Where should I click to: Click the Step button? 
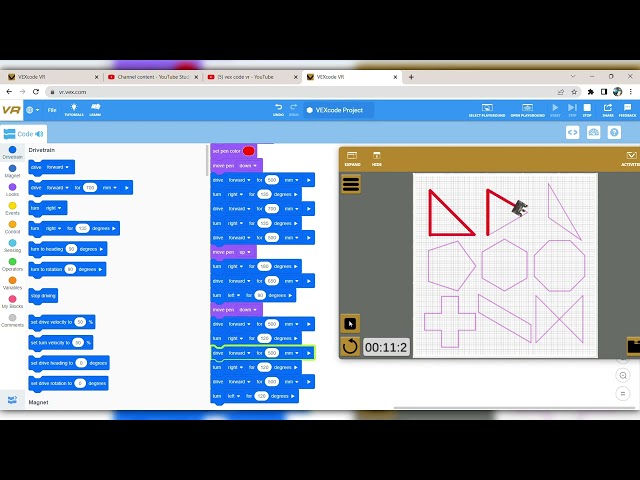pos(572,110)
